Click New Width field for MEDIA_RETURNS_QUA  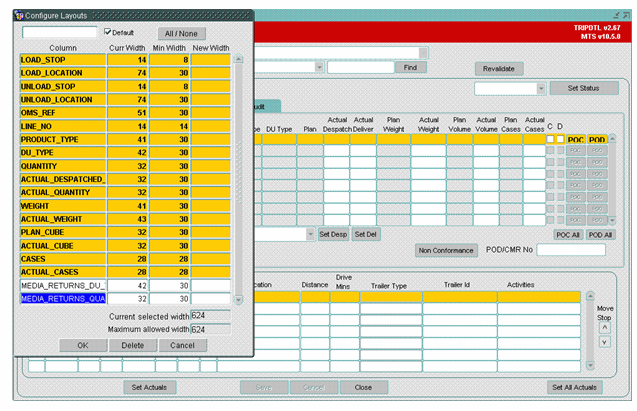210,299
